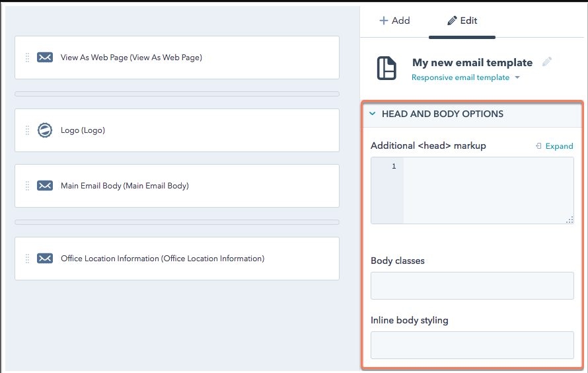Screen dimensions: 588x373
Task: Switch to the Add tab
Action: 394,21
